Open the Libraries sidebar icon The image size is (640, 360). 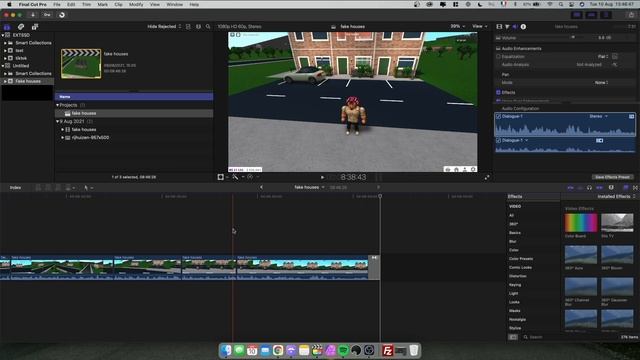(x=7, y=27)
